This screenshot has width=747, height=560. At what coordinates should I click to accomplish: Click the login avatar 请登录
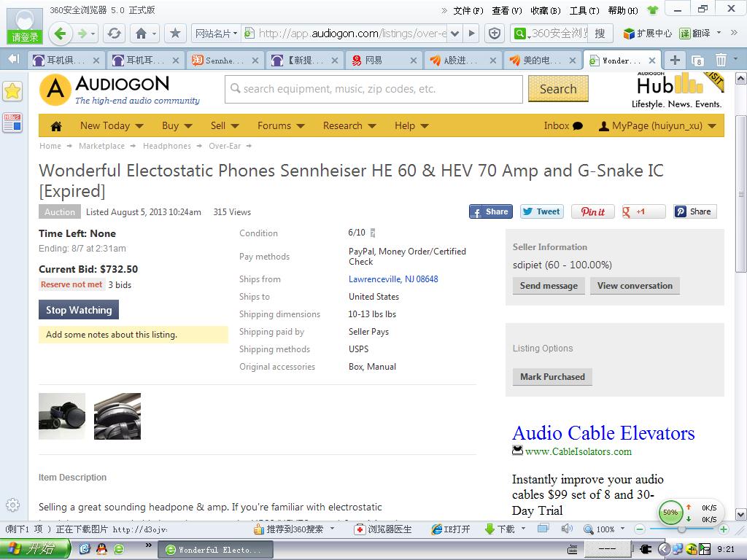(24, 26)
